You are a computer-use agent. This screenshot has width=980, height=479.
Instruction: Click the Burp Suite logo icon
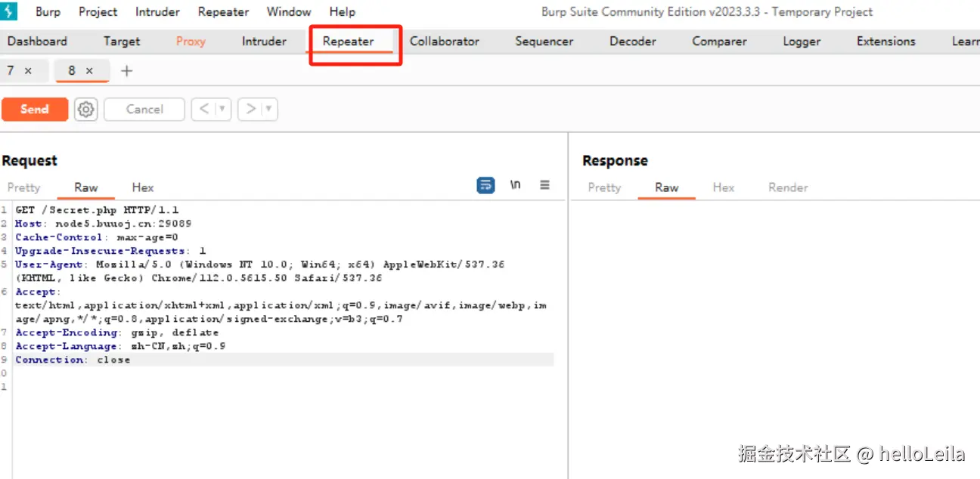[9, 11]
